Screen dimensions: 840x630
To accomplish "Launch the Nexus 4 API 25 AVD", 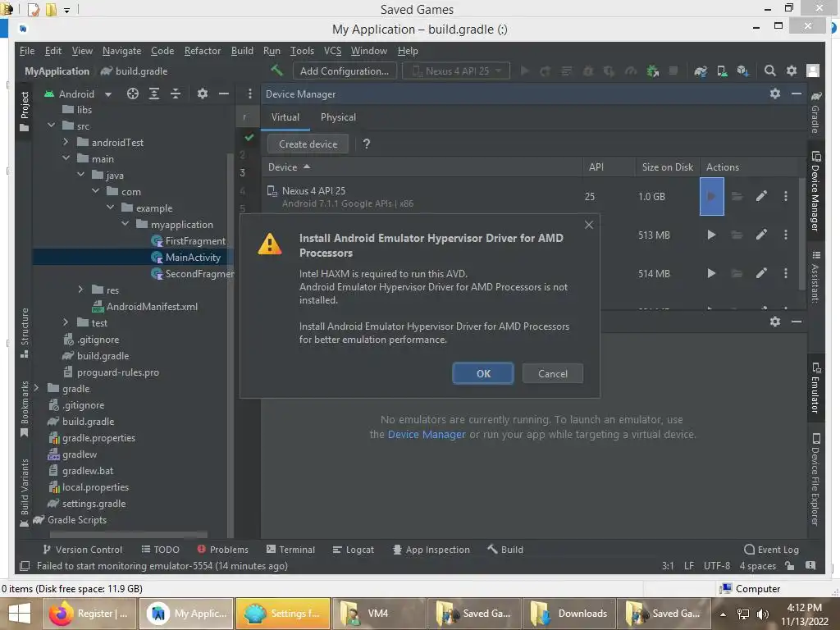I will coord(711,197).
